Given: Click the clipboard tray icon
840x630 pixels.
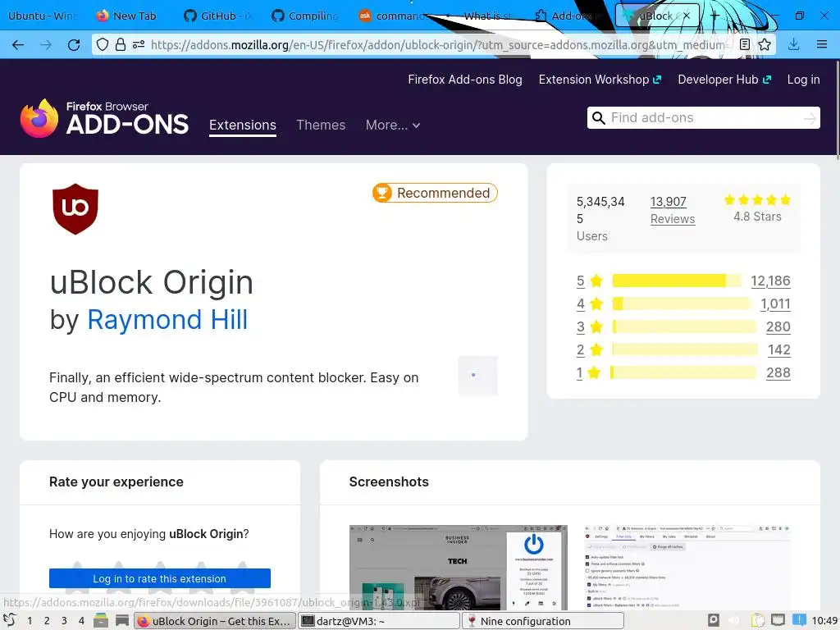Looking at the screenshot, I should click(758, 620).
